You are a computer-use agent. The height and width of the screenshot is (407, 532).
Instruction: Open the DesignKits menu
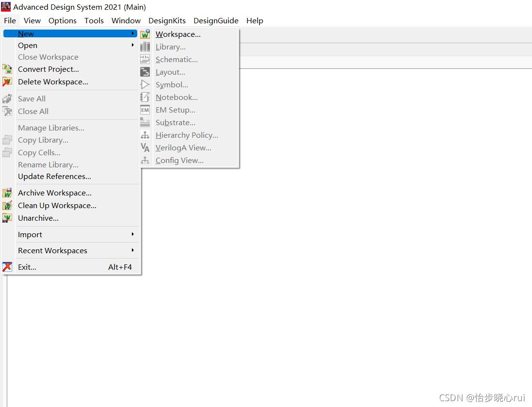click(x=167, y=21)
